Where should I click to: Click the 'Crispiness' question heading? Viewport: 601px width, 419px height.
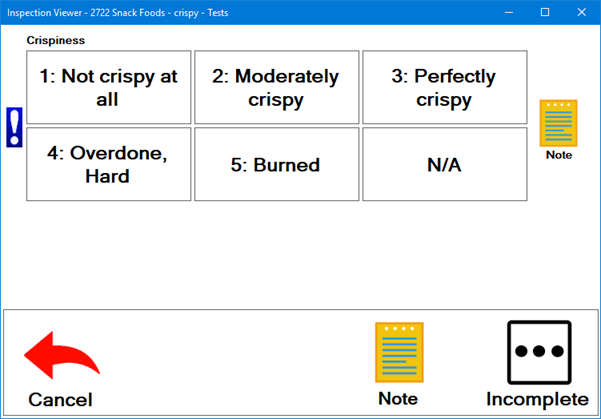pos(56,41)
